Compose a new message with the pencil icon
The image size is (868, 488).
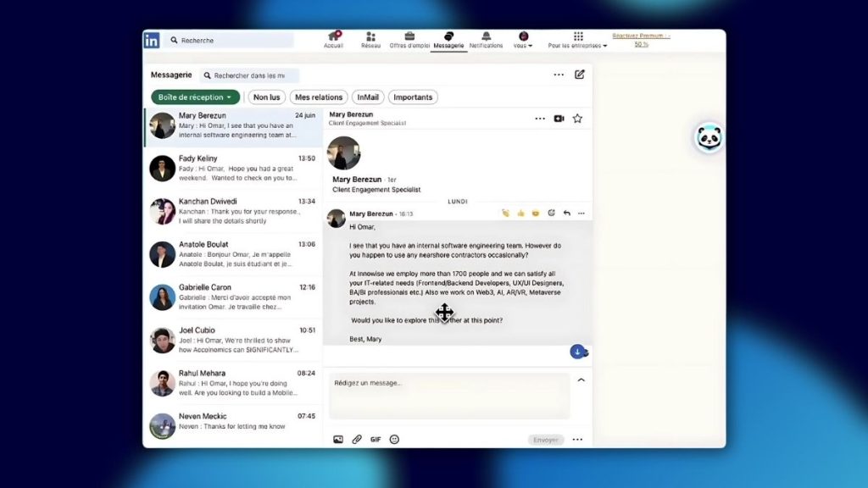pyautogui.click(x=579, y=75)
